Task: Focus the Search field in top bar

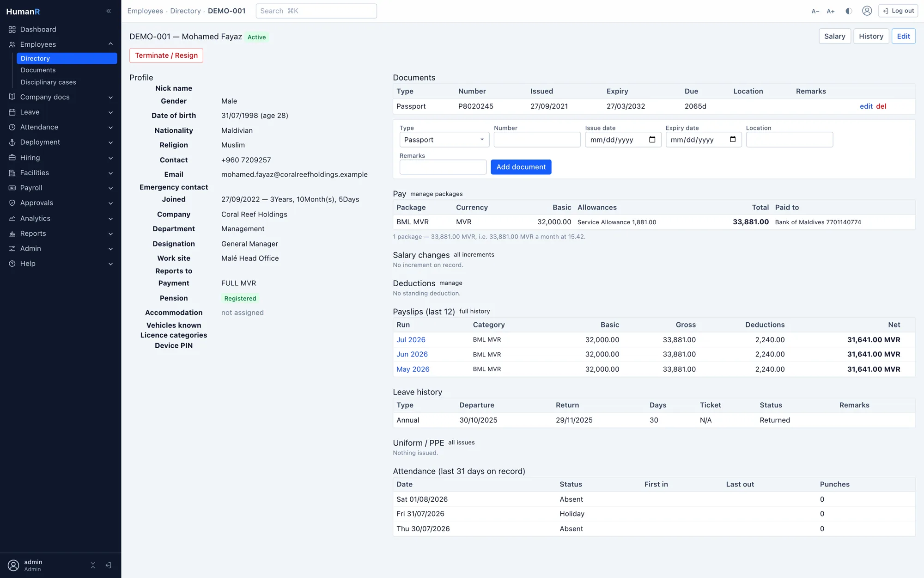Action: pyautogui.click(x=316, y=11)
